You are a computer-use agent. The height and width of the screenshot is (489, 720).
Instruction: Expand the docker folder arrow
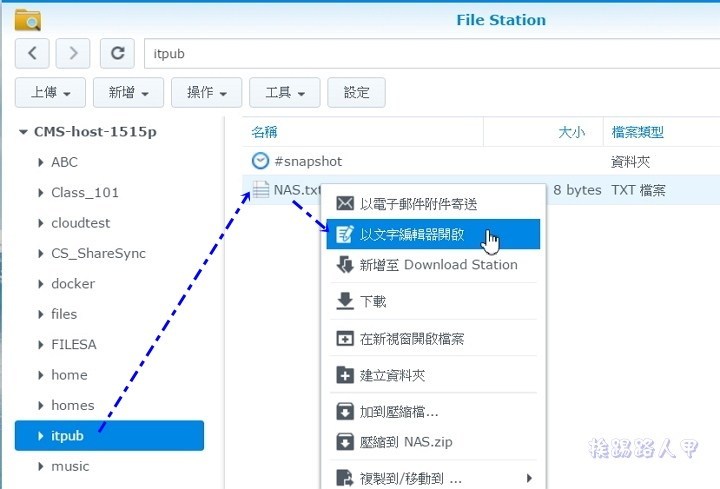41,284
